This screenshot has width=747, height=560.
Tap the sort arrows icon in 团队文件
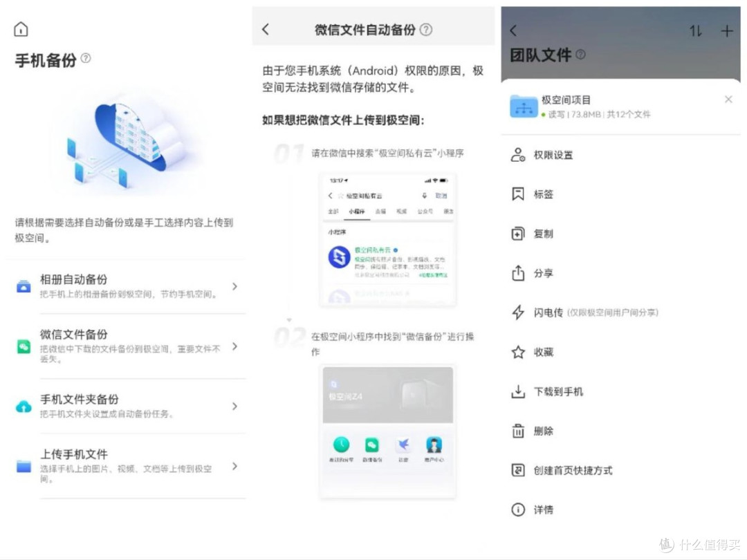696,31
